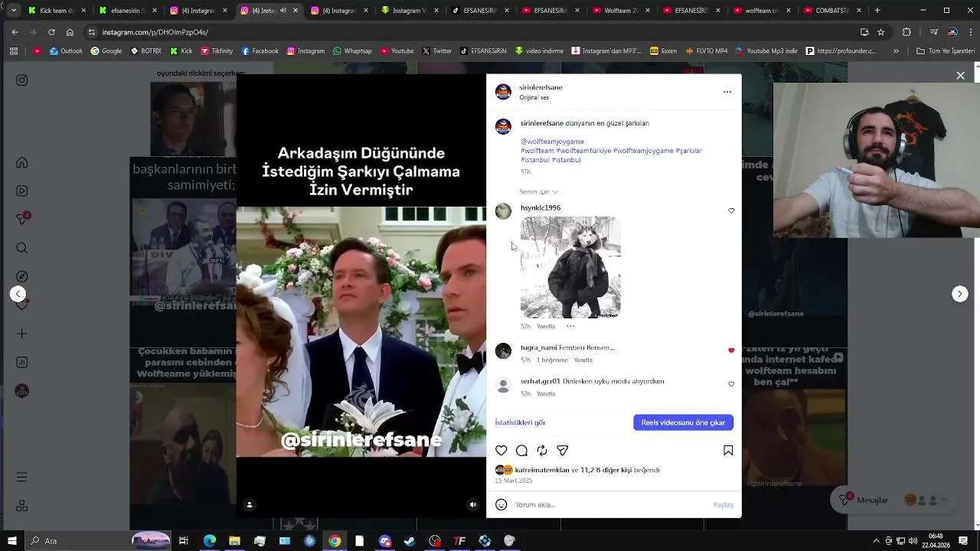Switch to the 'Instagram V' downloader tab
The image size is (980, 551).
point(409,11)
